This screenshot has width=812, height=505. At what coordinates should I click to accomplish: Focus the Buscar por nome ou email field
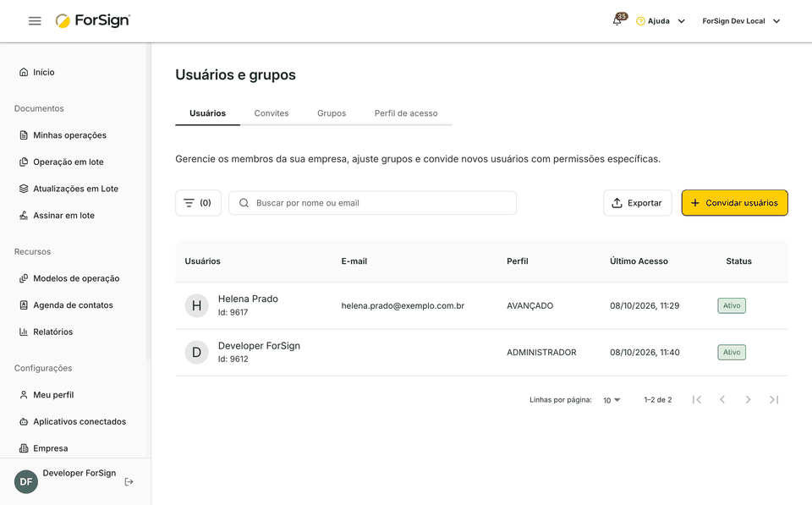pos(372,203)
